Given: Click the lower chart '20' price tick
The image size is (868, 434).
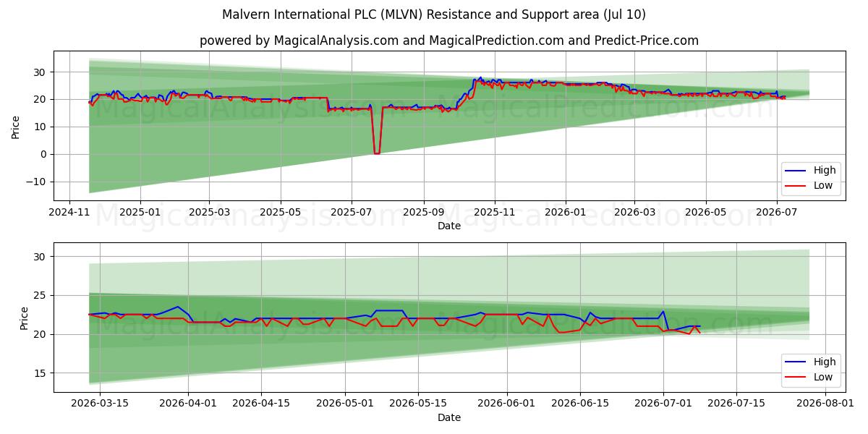Looking at the screenshot, I should (41, 334).
